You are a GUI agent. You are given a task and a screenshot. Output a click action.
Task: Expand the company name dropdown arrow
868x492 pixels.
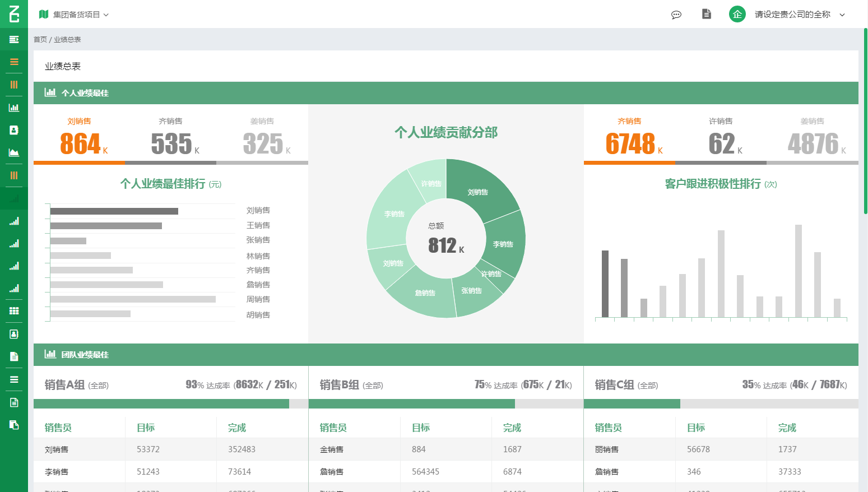(842, 15)
